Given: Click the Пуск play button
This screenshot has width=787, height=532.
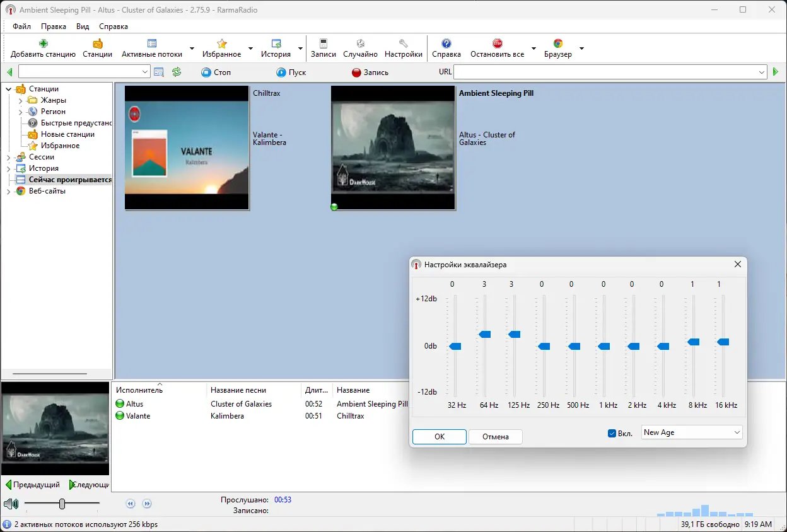Looking at the screenshot, I should click(281, 72).
